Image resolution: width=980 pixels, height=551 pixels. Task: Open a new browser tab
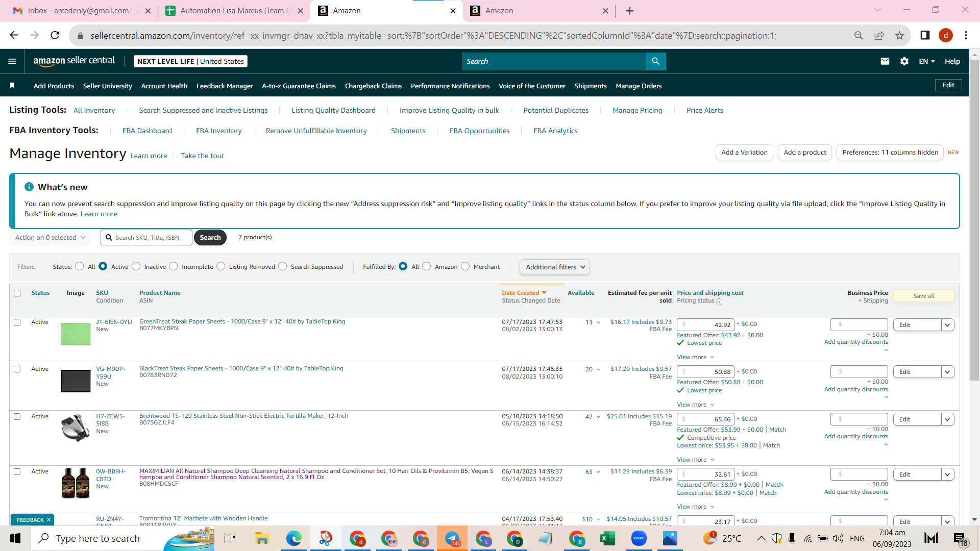(x=630, y=11)
